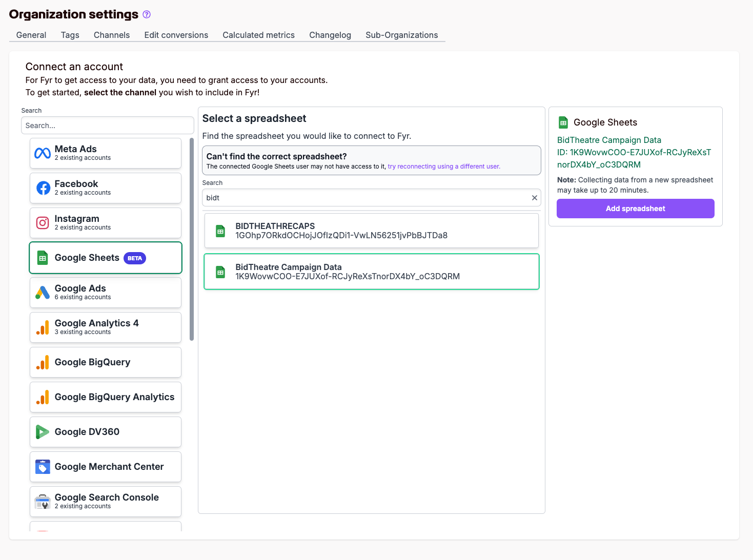753x560 pixels.
Task: Open the Edit conversions tab
Action: pyautogui.click(x=176, y=35)
